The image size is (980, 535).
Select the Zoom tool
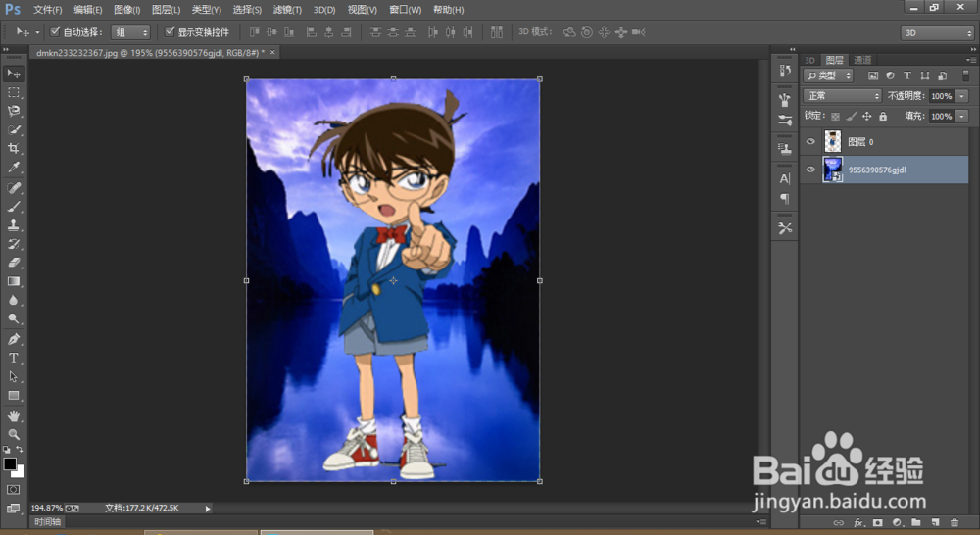click(13, 434)
